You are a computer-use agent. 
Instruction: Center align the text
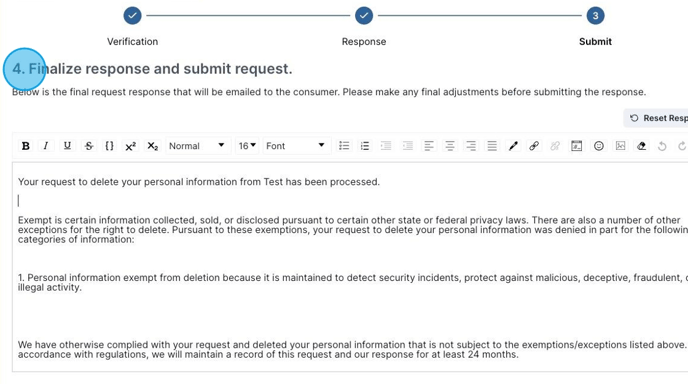point(450,146)
